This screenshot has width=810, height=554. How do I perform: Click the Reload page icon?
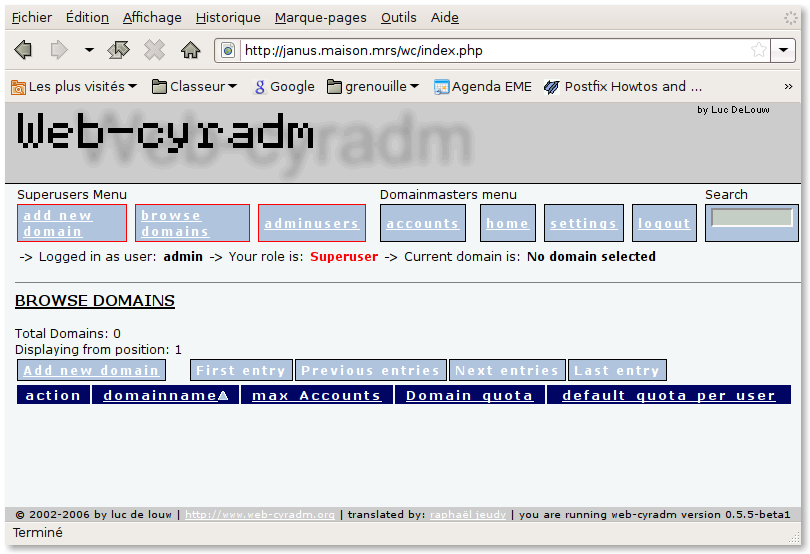click(x=119, y=50)
